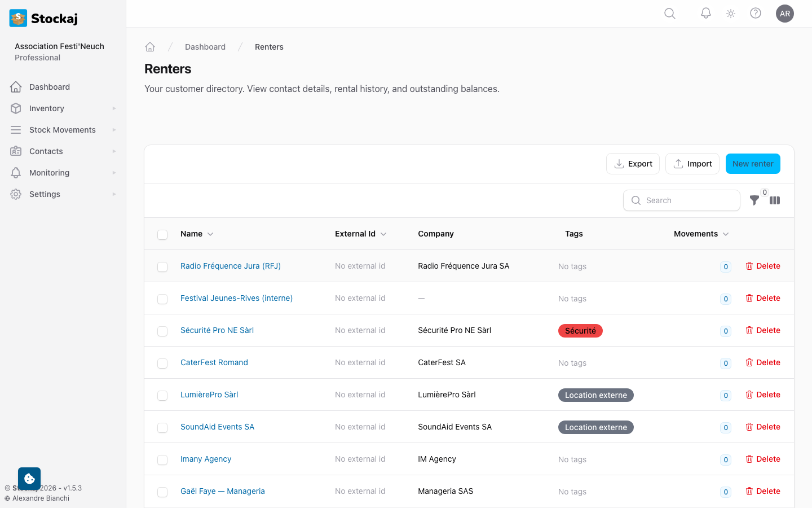Check the Sécurité Pro NE Sàrl row
Screen dimensions: 812x508
point(162,331)
